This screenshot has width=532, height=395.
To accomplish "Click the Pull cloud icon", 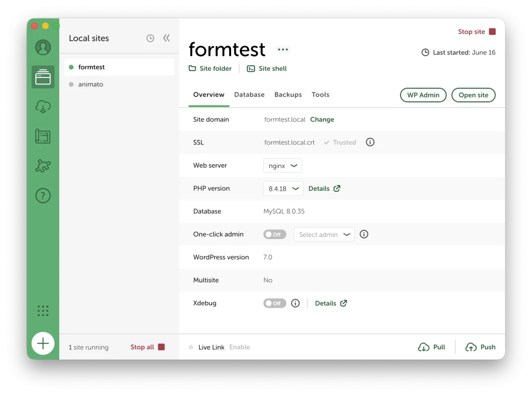I will (423, 347).
